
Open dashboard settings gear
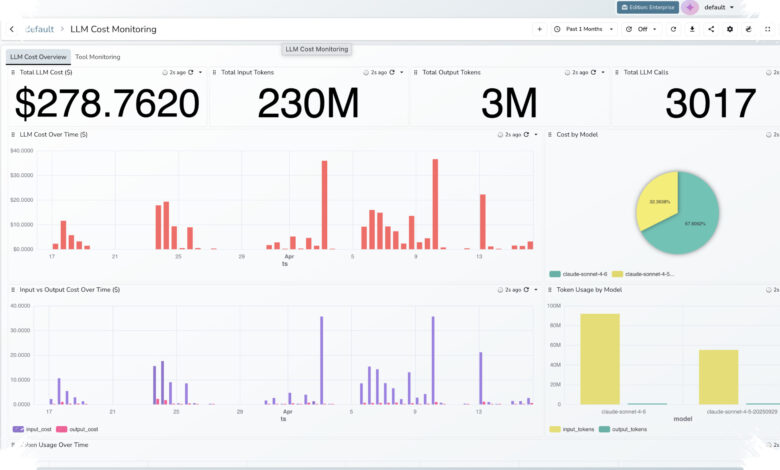tap(730, 29)
